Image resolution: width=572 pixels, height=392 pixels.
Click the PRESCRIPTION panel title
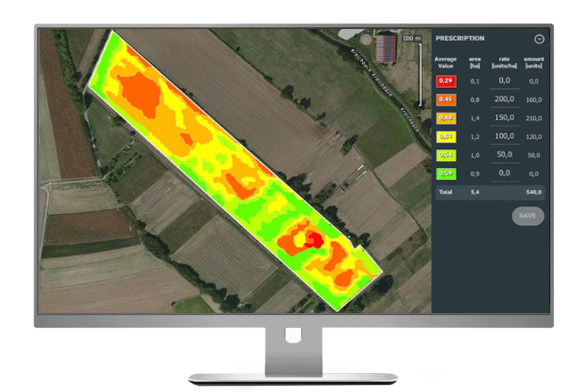click(x=459, y=38)
